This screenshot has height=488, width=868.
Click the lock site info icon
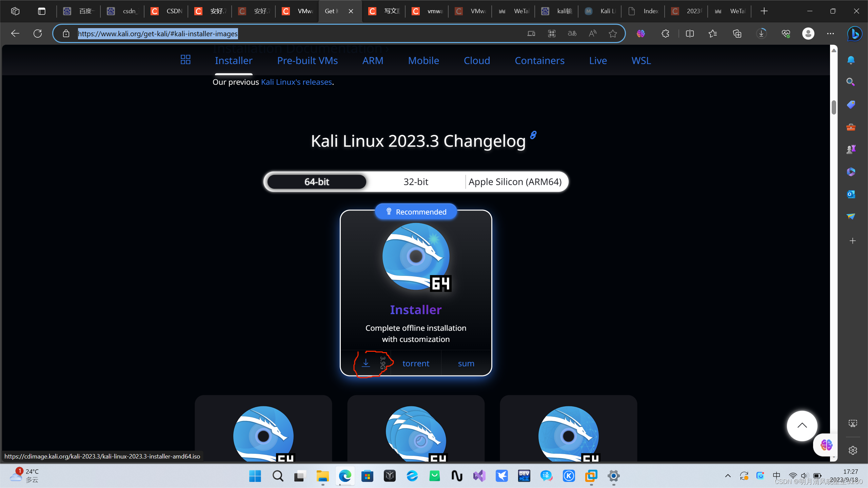[66, 33]
